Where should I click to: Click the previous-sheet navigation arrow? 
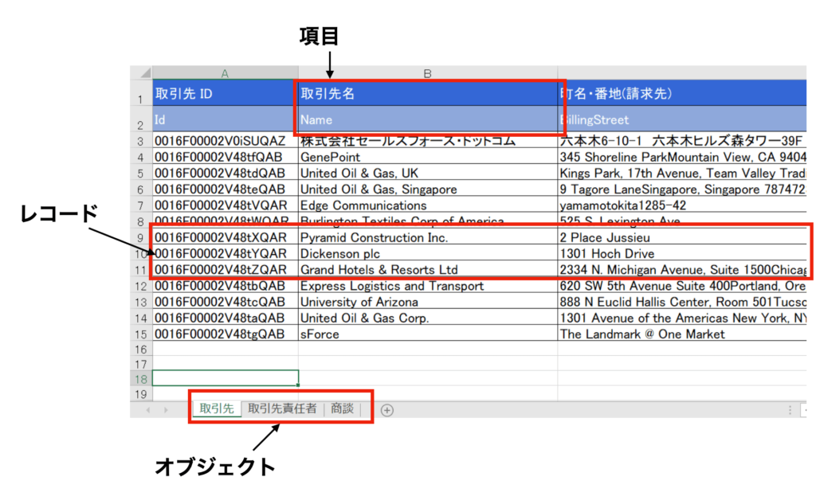148,410
